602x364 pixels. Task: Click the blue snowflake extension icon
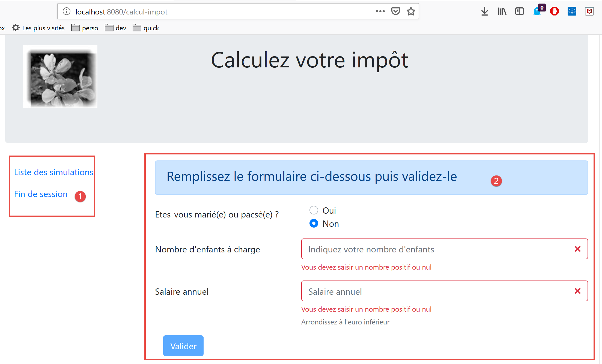[572, 11]
